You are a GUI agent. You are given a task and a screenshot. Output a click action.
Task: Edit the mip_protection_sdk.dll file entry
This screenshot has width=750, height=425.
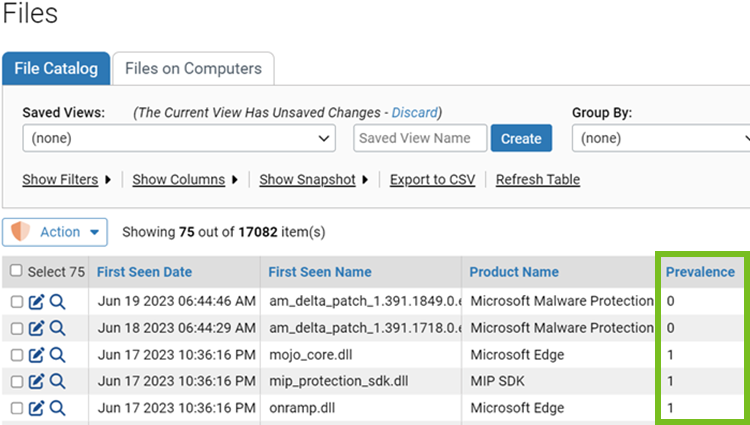click(x=36, y=381)
